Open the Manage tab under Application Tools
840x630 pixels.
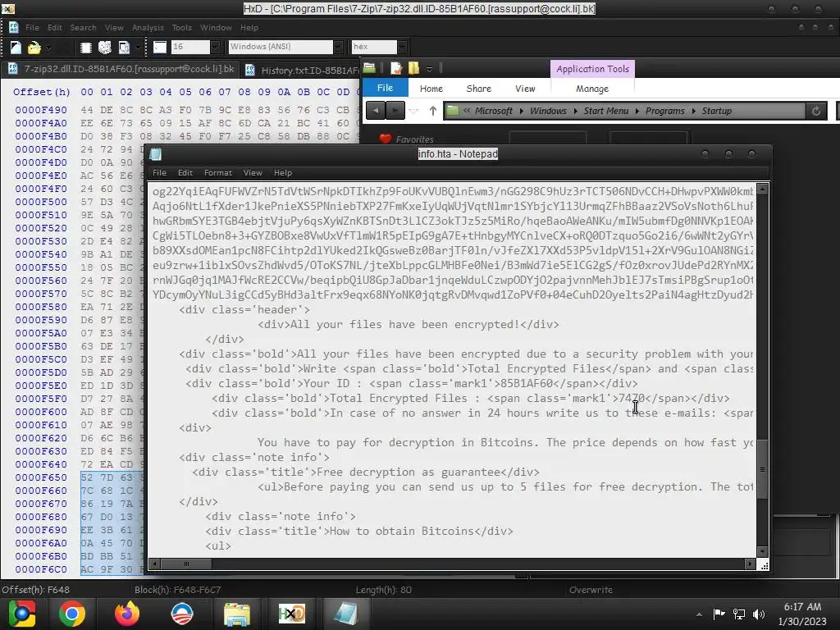[592, 89]
